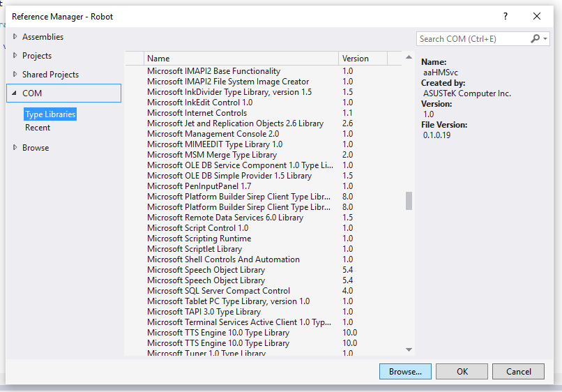Click the Assemblies label
The image size is (562, 392).
(43, 36)
